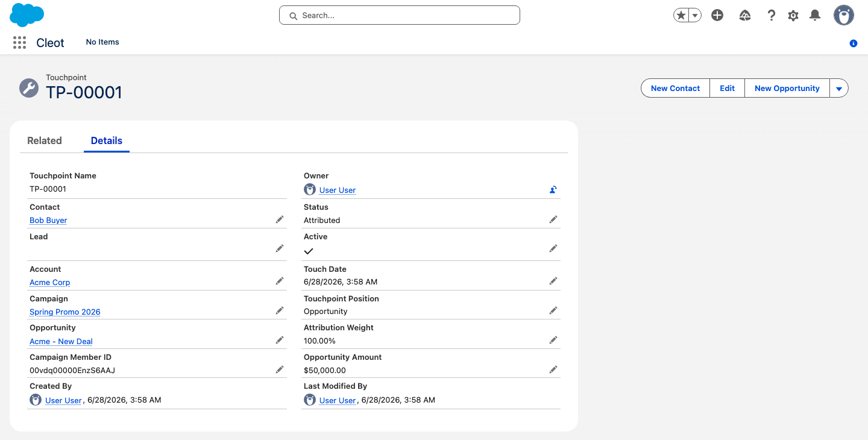Click the Salesforce cloud logo
Image resolution: width=868 pixels, height=440 pixels.
[x=27, y=14]
